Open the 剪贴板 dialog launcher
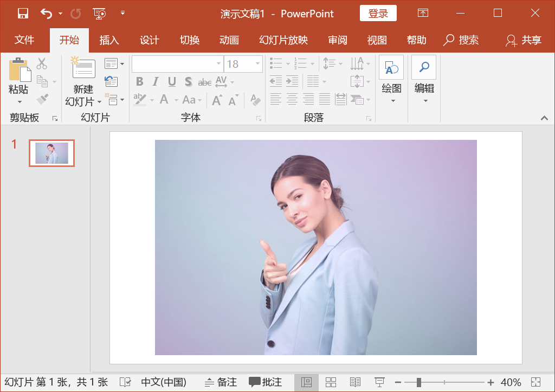Viewport: 555px width, 392px height. click(x=55, y=119)
